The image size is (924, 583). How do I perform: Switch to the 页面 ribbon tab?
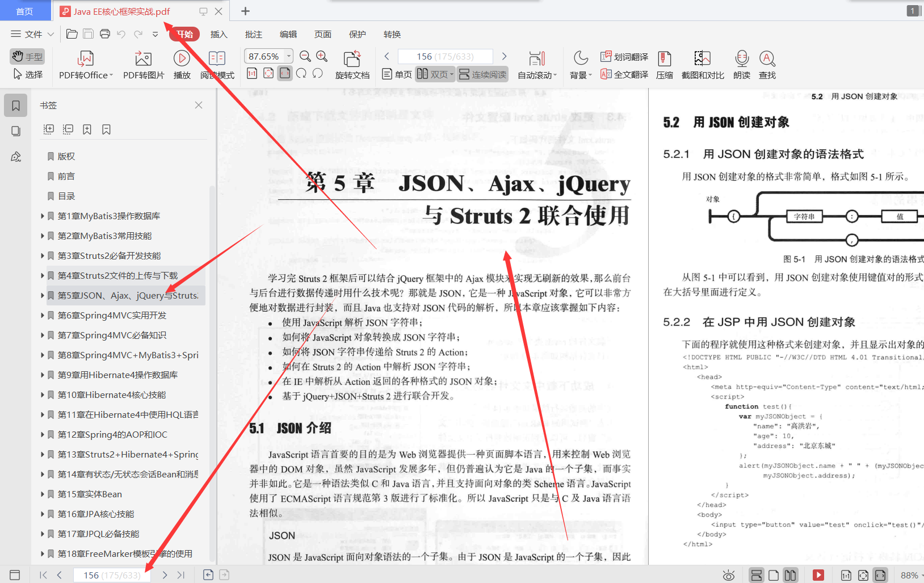pos(322,34)
